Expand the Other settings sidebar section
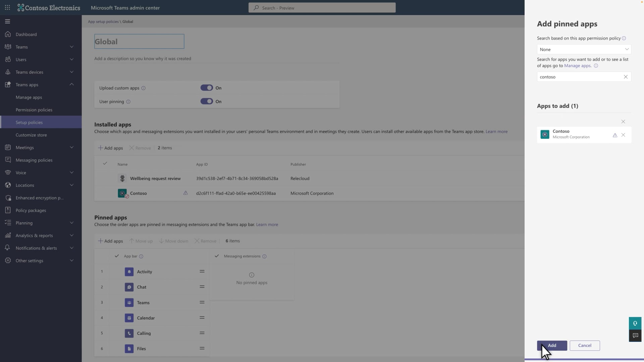Screen dimensions: 644x362 (x=71, y=260)
